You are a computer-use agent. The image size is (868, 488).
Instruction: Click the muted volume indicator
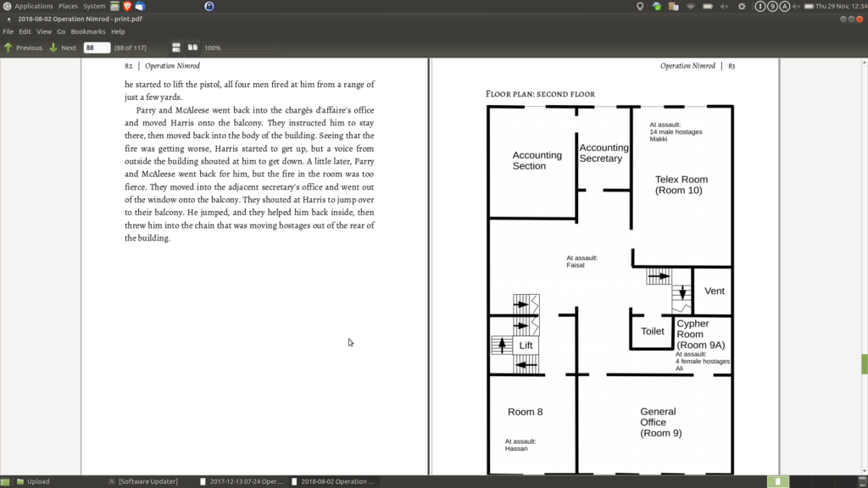click(724, 6)
